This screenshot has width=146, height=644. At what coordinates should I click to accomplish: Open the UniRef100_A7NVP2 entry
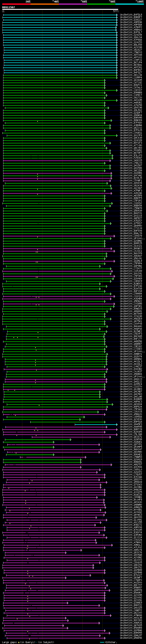pyautogui.click(x=131, y=27)
